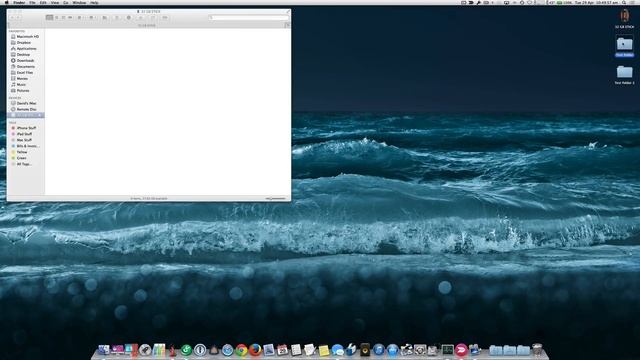This screenshot has height=360, width=640.
Task: Open the Apple menu
Action: [6, 2]
